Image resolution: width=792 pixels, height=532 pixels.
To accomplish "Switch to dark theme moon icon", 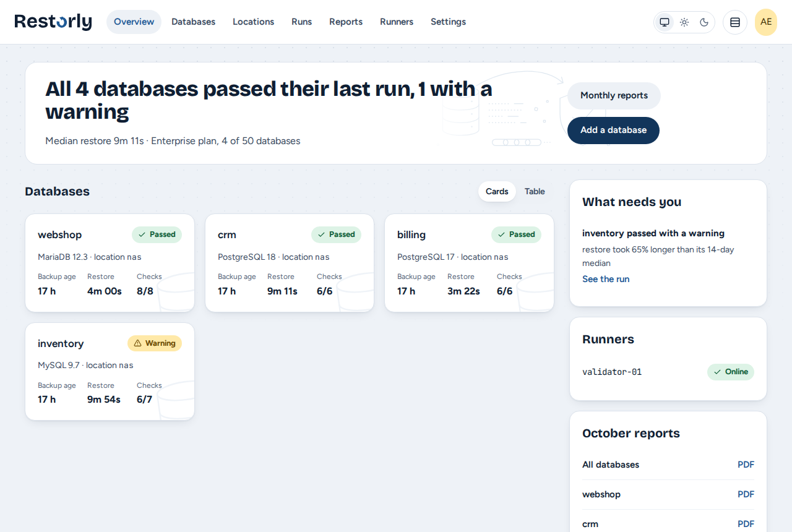I will point(704,22).
